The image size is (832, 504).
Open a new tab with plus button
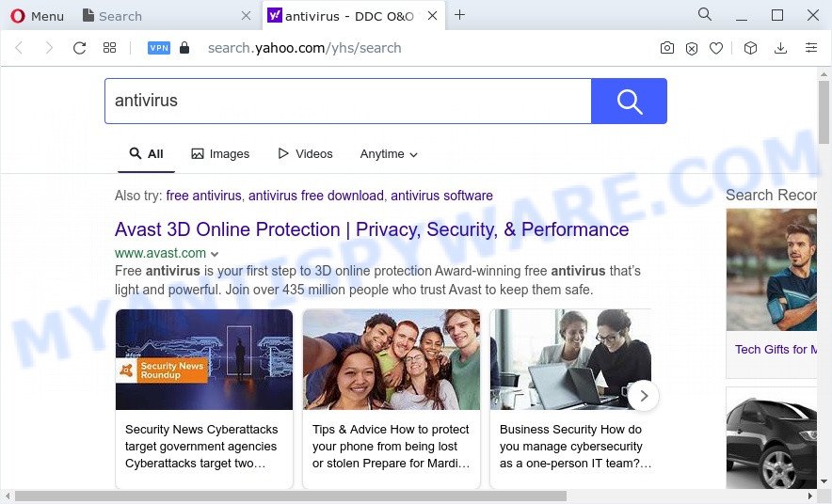[459, 15]
